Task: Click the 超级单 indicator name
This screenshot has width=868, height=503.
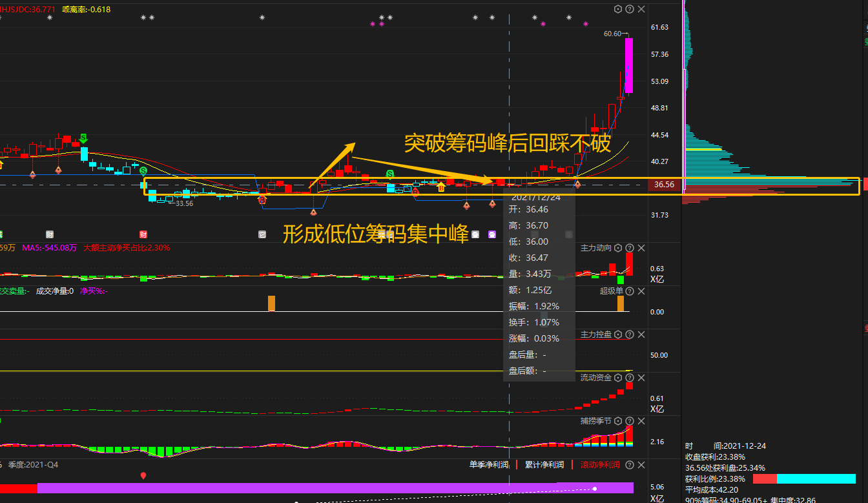Action: [x=612, y=291]
